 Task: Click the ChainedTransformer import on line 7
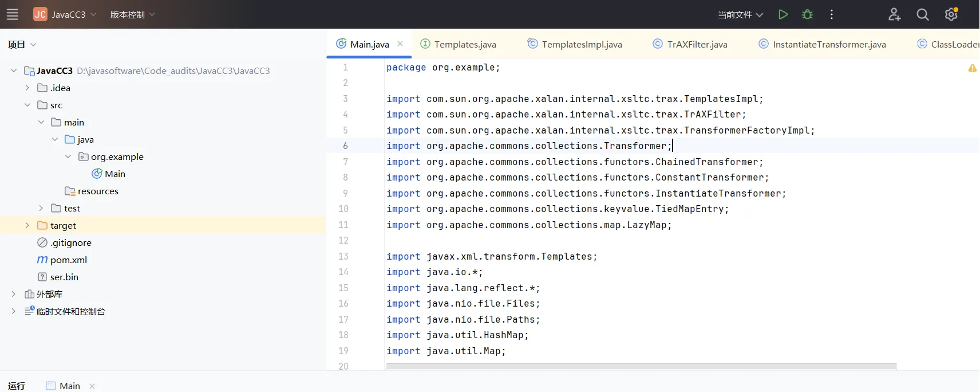click(575, 162)
